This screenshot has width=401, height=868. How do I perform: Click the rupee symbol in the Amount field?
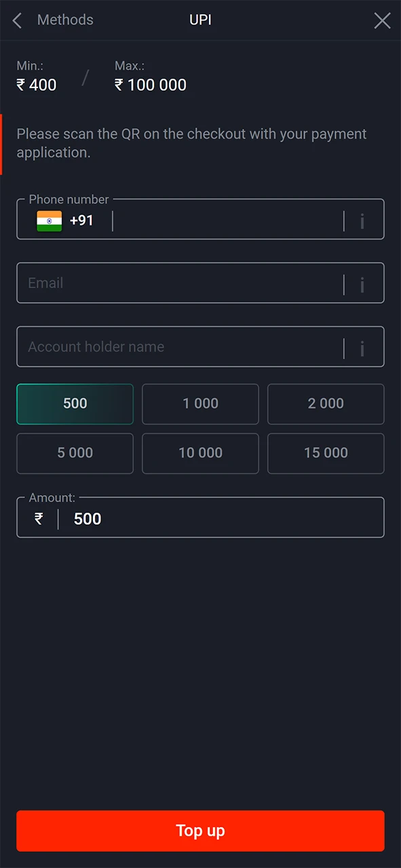tap(38, 519)
